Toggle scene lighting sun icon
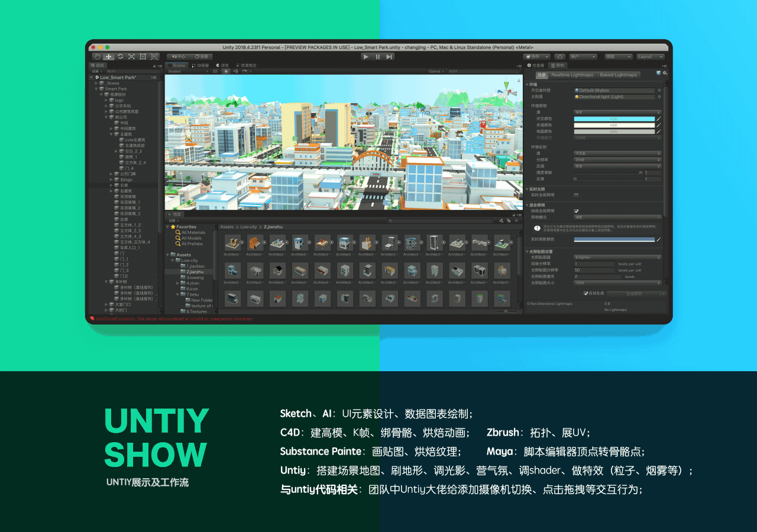Viewport: 757px width, 532px height. click(x=225, y=71)
